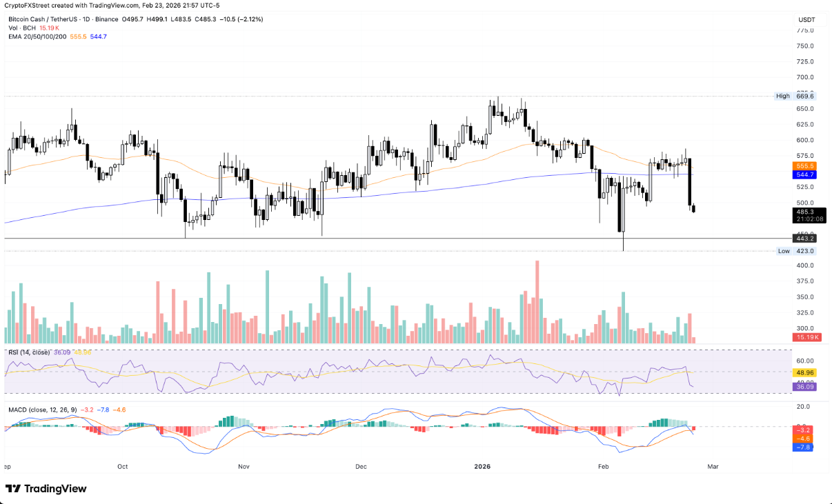Click the 2026 label on the time axis
The image size is (832, 504).
pyautogui.click(x=482, y=467)
